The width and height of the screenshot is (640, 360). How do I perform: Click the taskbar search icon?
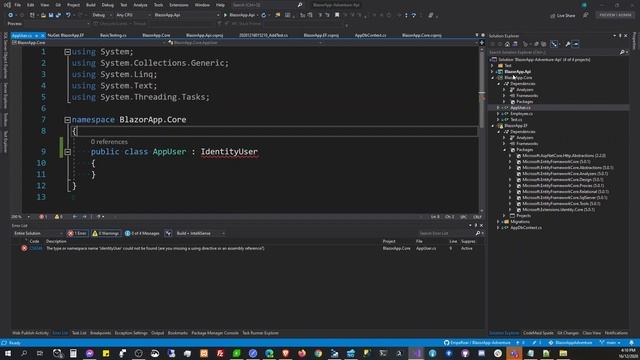coord(24,353)
